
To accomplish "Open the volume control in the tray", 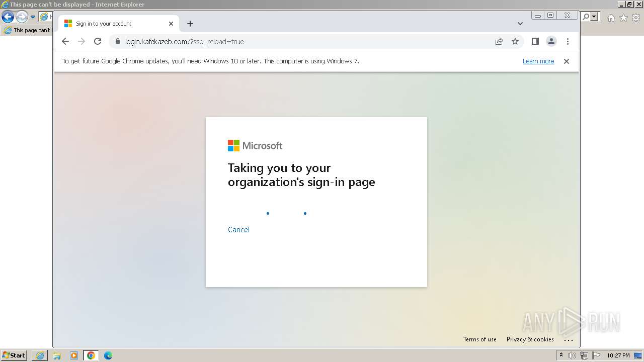I will [572, 355].
